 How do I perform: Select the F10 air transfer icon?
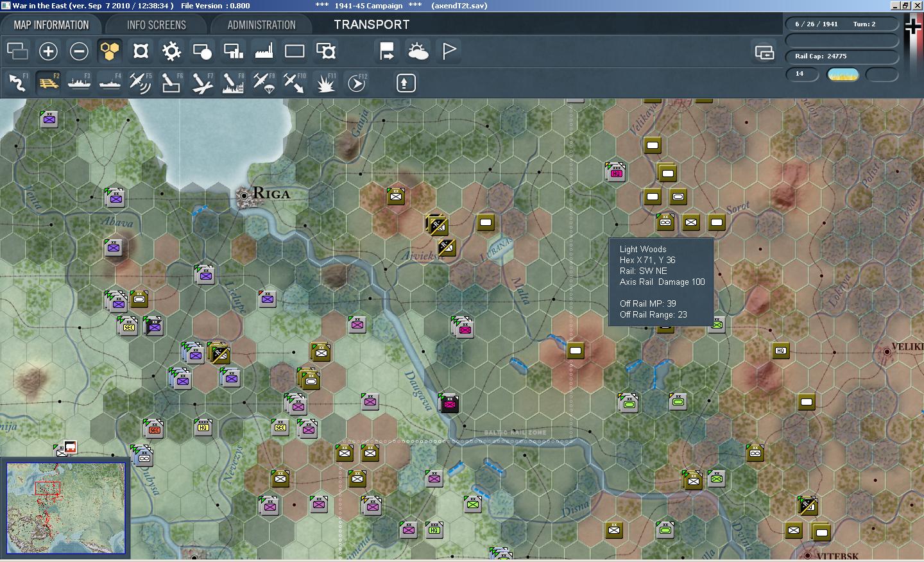(x=295, y=83)
